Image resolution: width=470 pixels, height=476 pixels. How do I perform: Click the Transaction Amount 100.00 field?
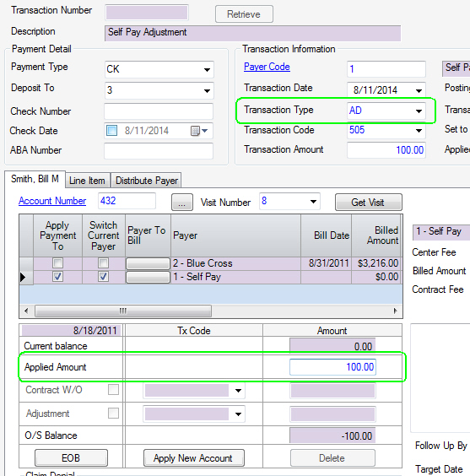386,150
